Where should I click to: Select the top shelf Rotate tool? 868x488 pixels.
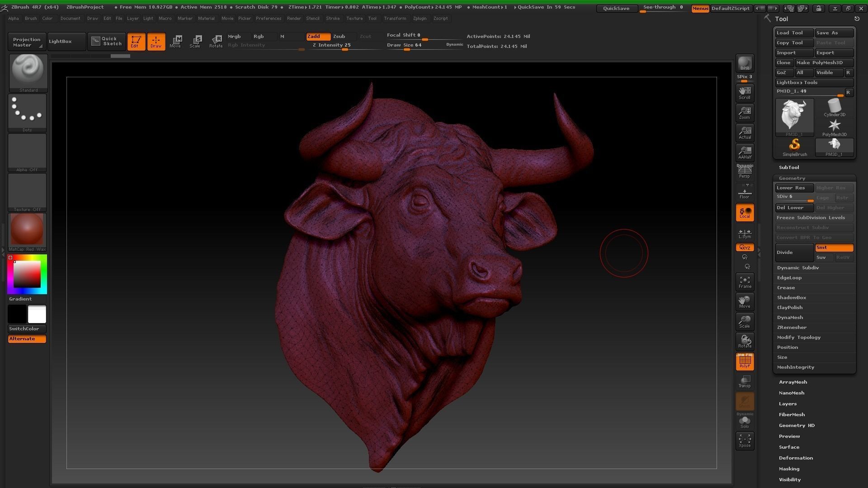(216, 42)
